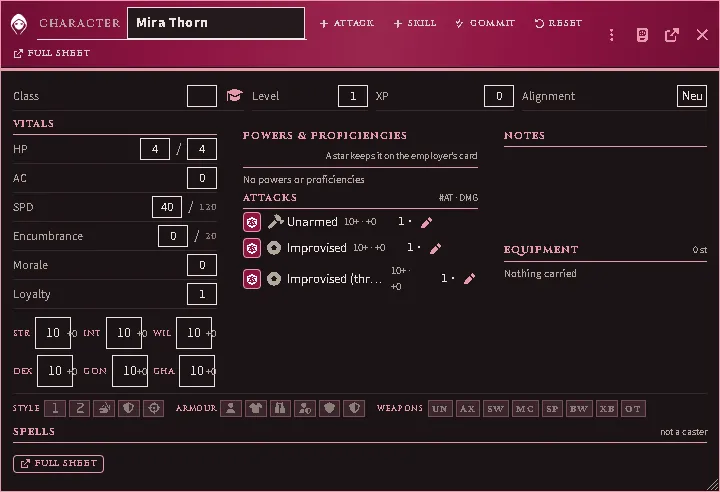
Task: Click the journal sheet icon in header
Action: click(x=642, y=35)
